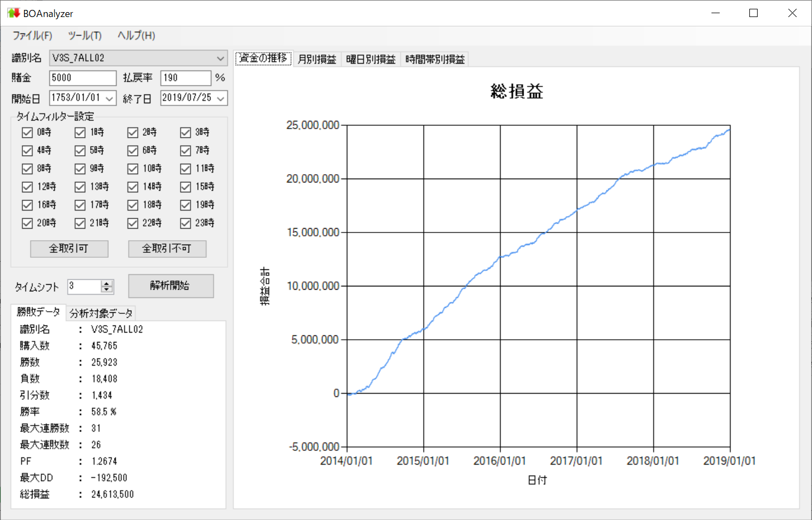Disable the 20時 time filter
Image resolution: width=812 pixels, height=520 pixels.
point(27,223)
